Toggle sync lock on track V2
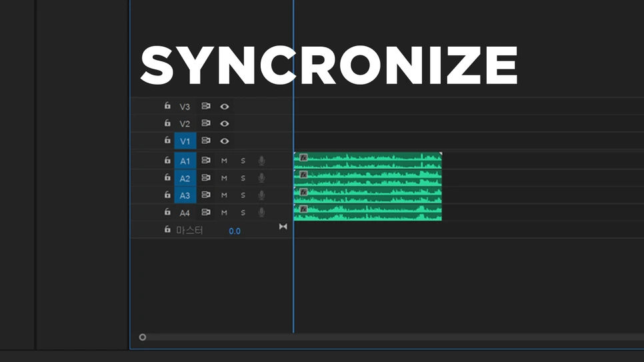Viewport: 644px width, 362px height. pos(206,123)
